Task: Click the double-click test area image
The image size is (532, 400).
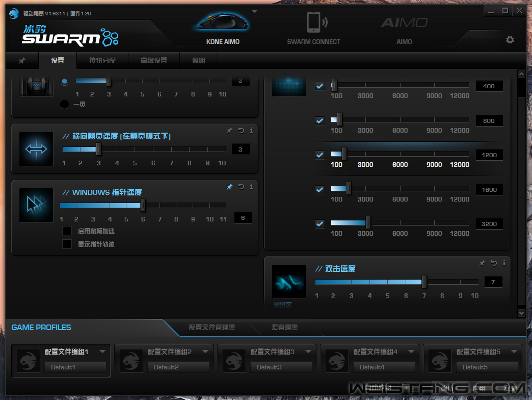Action: tap(289, 282)
